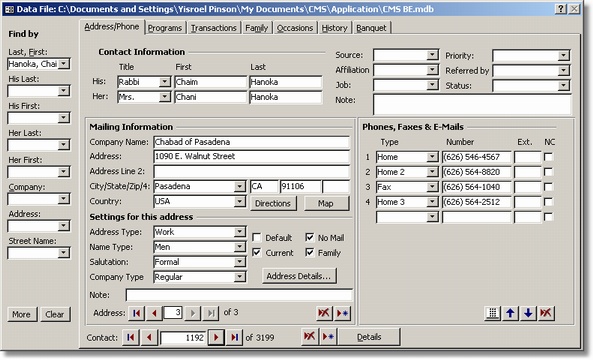Go to previous address record
This screenshot has height=360, width=593.
tap(154, 313)
